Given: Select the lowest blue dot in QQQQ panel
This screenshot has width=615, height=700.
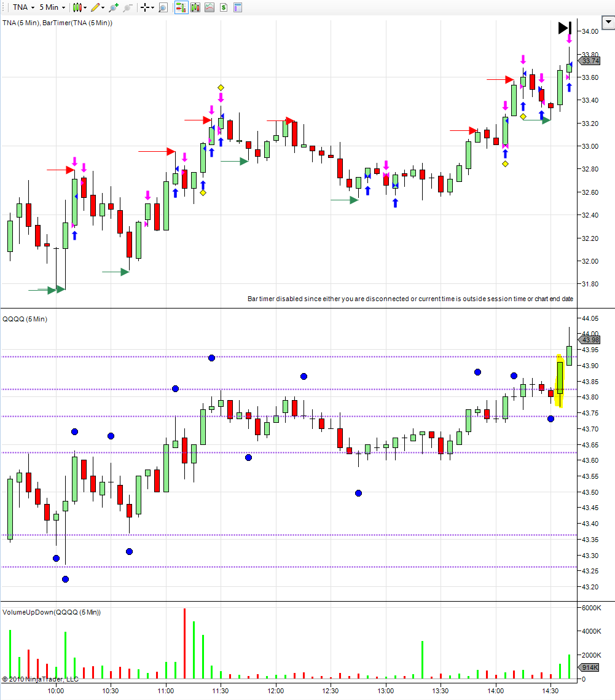Looking at the screenshot, I should 65,579.
